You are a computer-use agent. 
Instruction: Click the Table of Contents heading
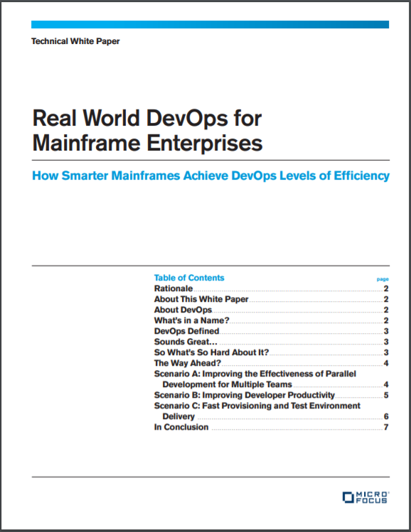[189, 278]
